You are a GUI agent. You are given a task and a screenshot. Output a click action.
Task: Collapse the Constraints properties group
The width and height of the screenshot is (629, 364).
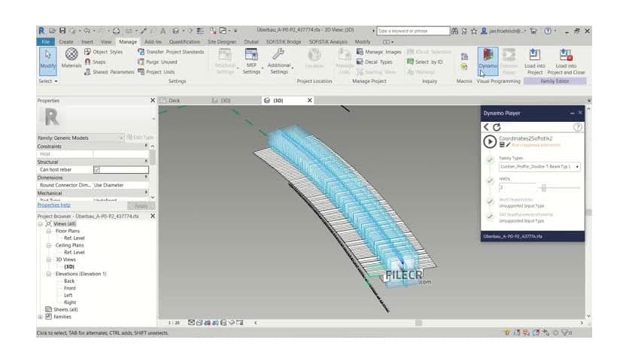coord(146,147)
